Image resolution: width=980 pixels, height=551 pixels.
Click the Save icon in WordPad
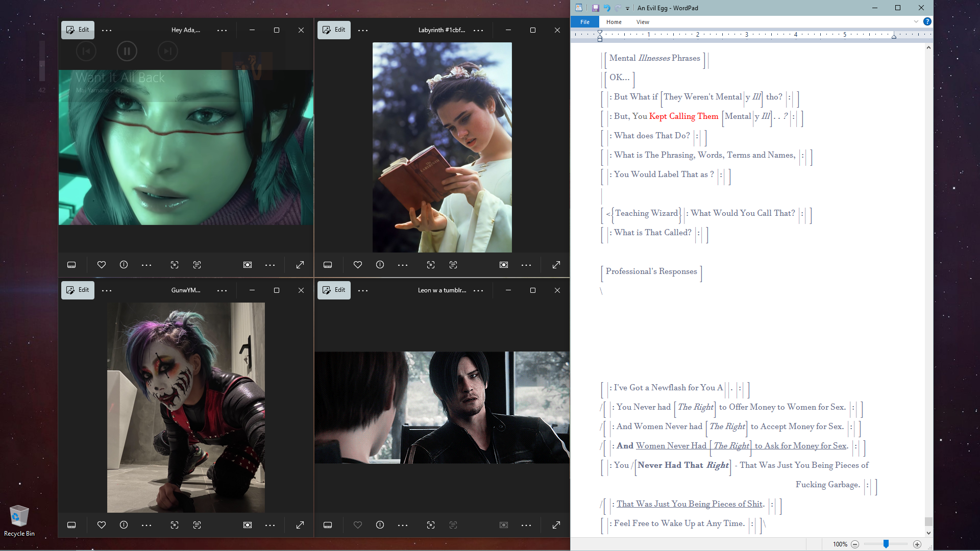[595, 8]
